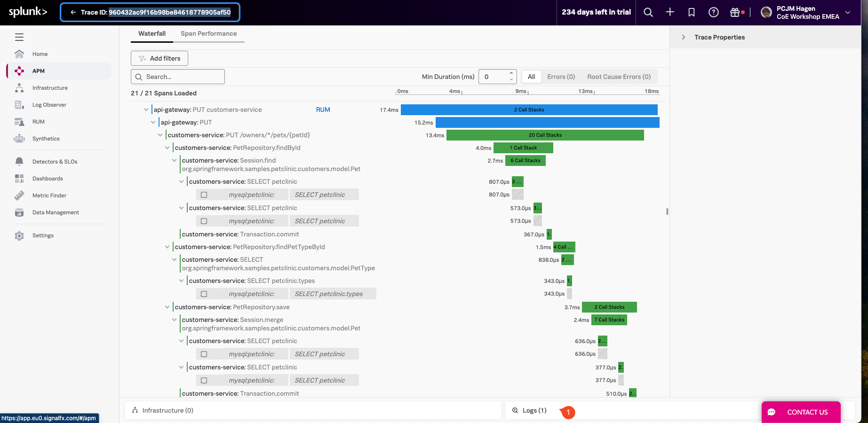
Task: Collapse the PetRepository.save span row
Action: click(x=167, y=307)
